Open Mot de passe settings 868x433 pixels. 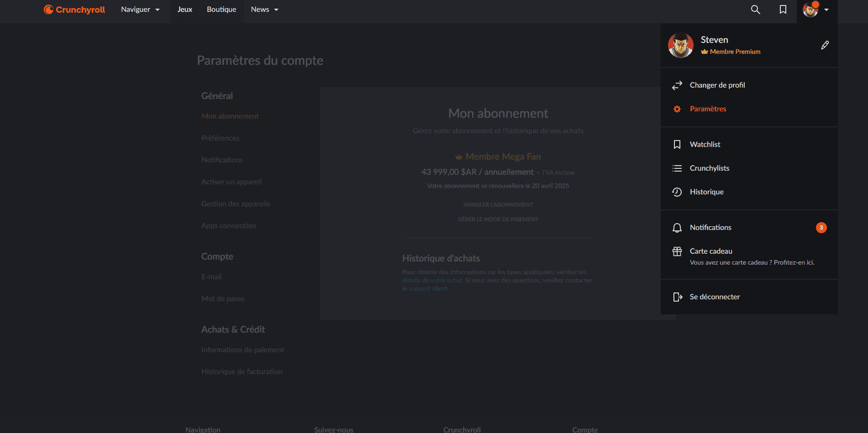(223, 299)
